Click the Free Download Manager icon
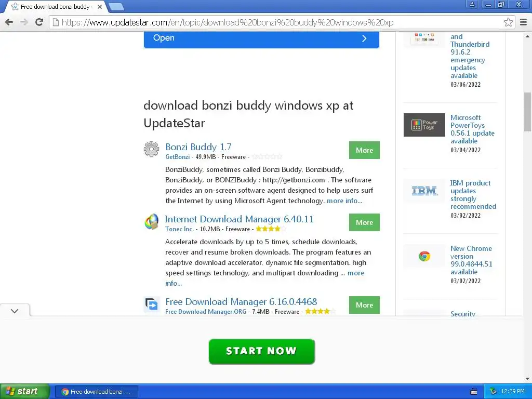This screenshot has height=399, width=532. pyautogui.click(x=151, y=304)
